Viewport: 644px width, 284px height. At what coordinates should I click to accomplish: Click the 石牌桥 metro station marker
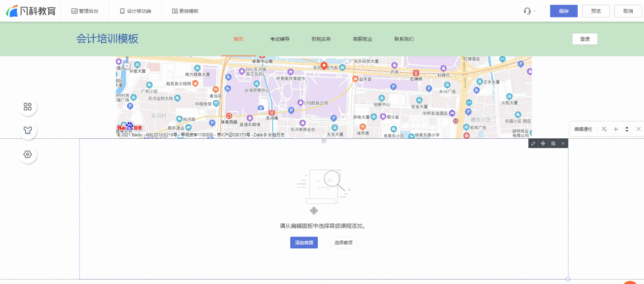416,73
